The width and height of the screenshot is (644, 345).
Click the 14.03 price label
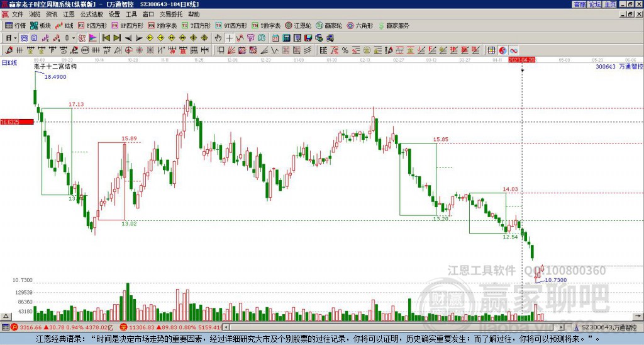510,189
